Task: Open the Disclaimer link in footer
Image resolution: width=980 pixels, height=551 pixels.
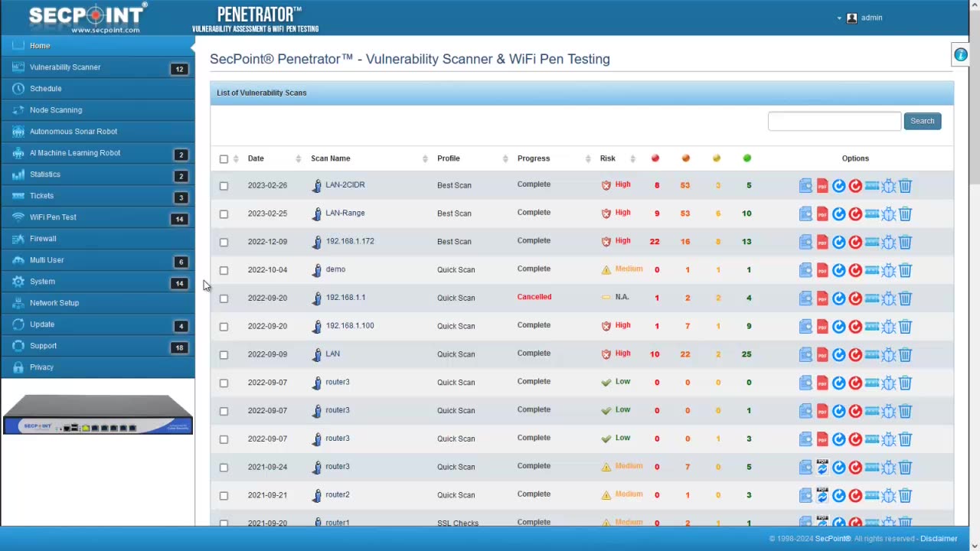Action: [x=939, y=539]
